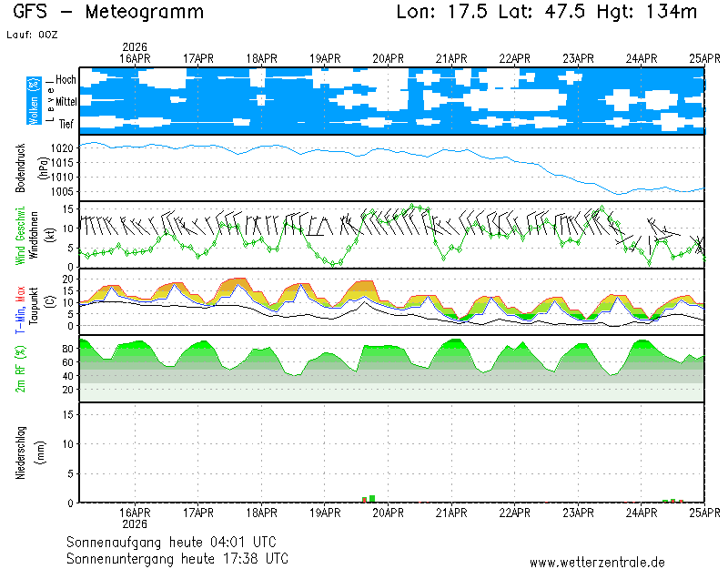Click the 21APR date marker below precipitation chart
The image size is (728, 569).
(x=451, y=513)
